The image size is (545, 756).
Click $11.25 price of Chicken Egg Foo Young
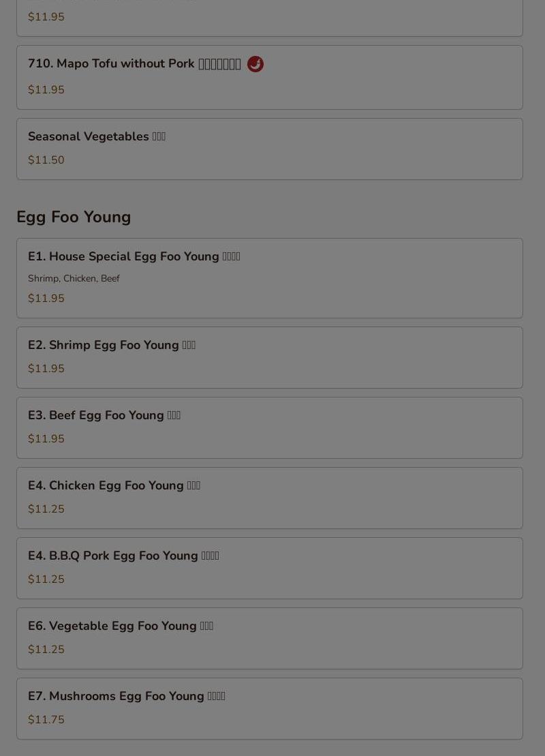point(46,509)
